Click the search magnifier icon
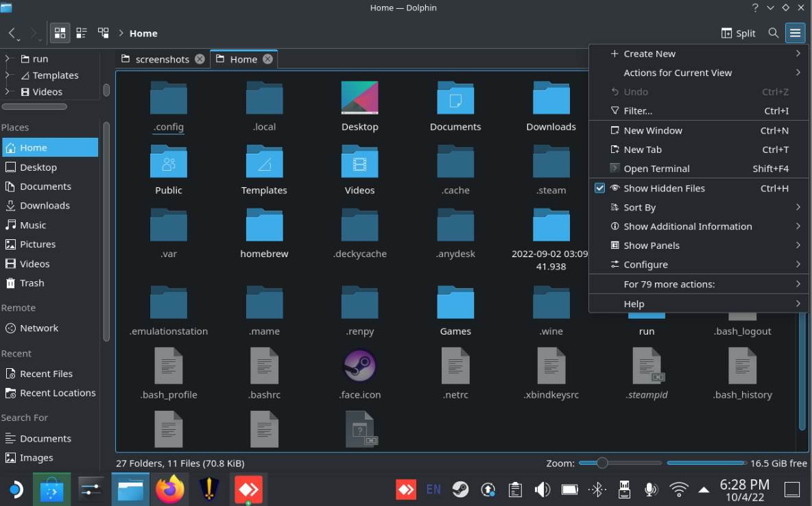Screen dimensions: 812x506 coord(773,33)
